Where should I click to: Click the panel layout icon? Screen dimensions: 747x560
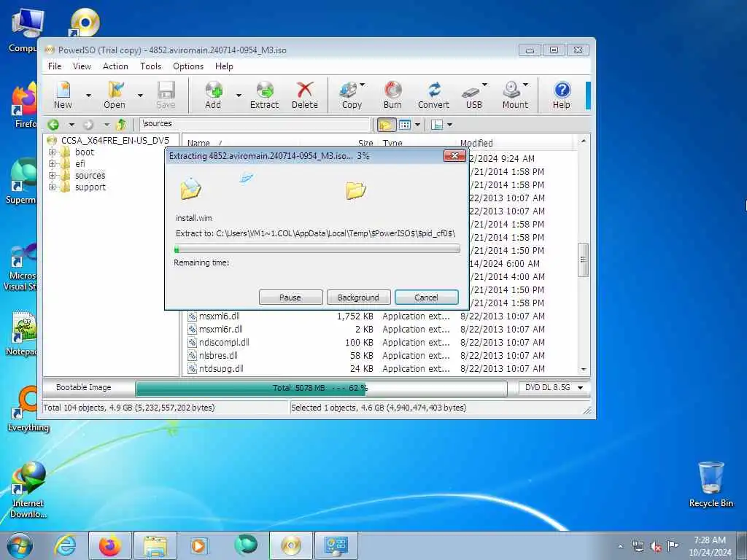point(437,125)
